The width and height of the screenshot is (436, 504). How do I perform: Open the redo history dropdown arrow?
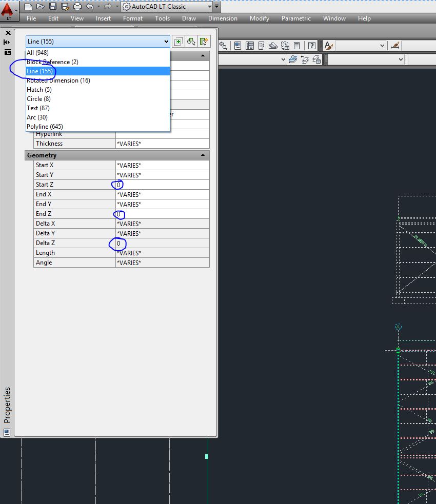click(x=117, y=7)
